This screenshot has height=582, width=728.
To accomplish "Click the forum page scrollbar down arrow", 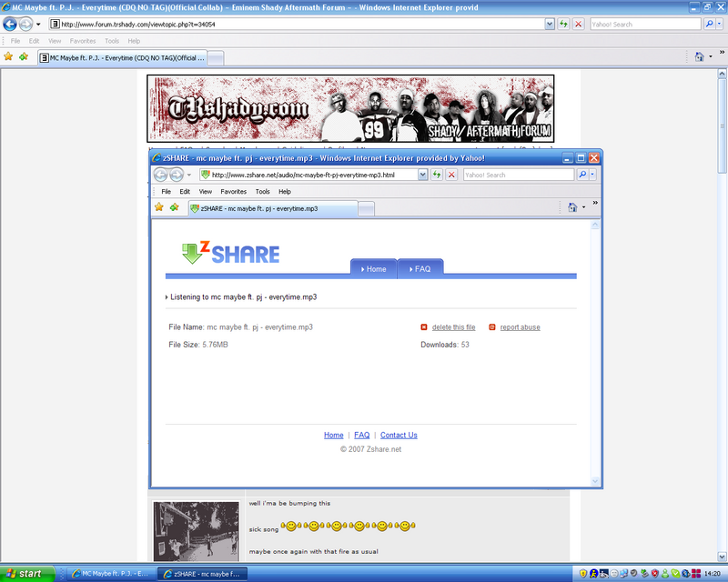I will (722, 556).
